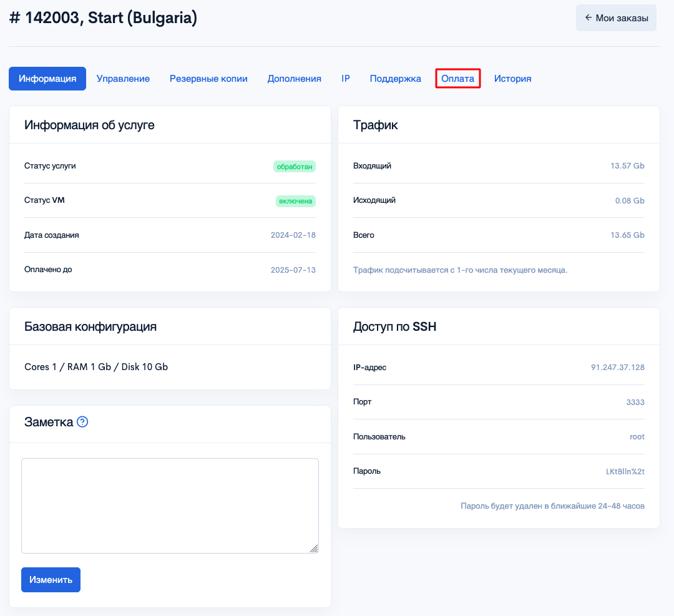Click outgoing traffic value 0.08 Gb
674x616 pixels.
click(x=630, y=200)
